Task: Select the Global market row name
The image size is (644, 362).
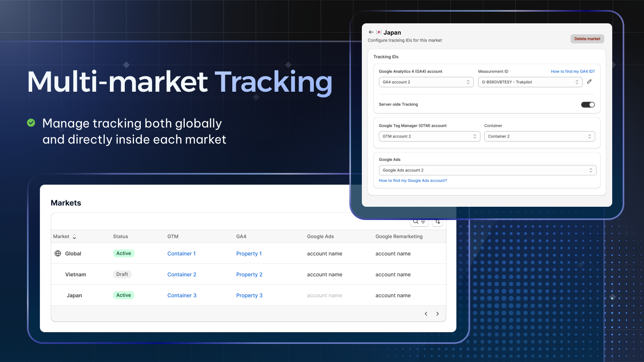Action: [x=73, y=254]
